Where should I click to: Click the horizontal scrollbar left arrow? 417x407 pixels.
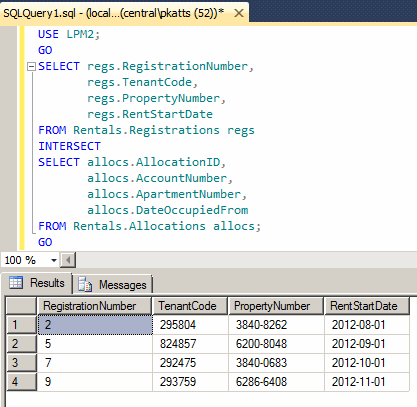(x=68, y=260)
